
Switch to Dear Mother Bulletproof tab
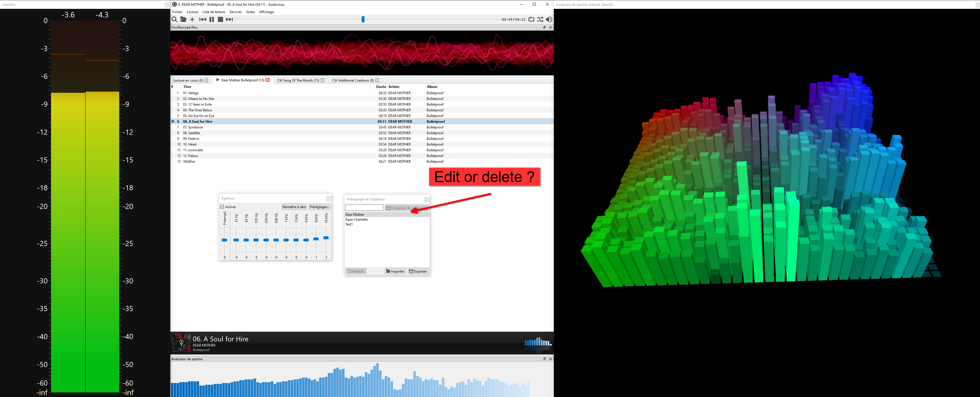coord(242,80)
